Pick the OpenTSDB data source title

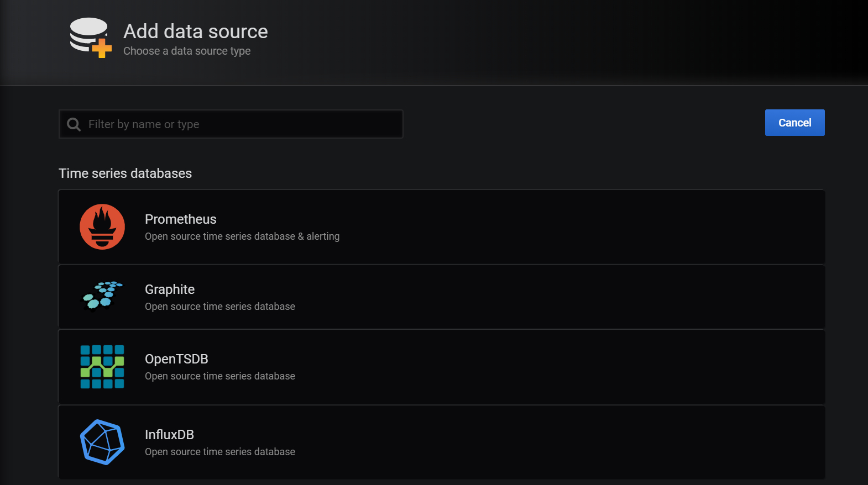click(x=176, y=359)
